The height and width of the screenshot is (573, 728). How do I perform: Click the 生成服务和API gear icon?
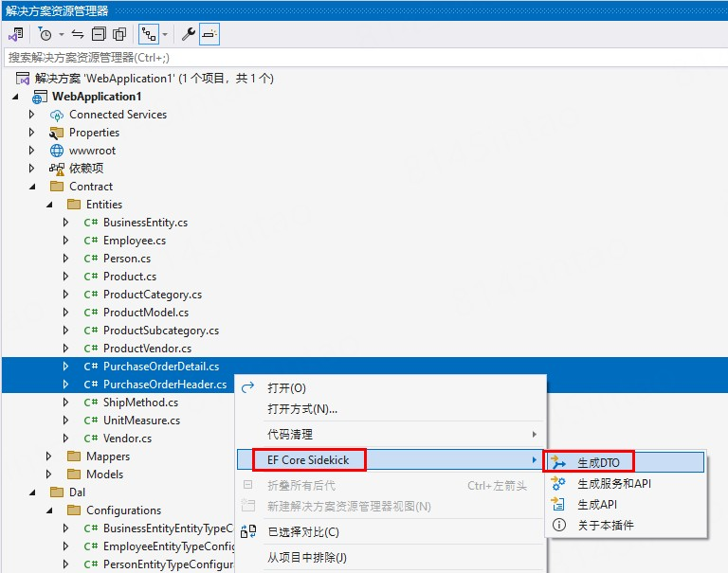click(x=558, y=484)
